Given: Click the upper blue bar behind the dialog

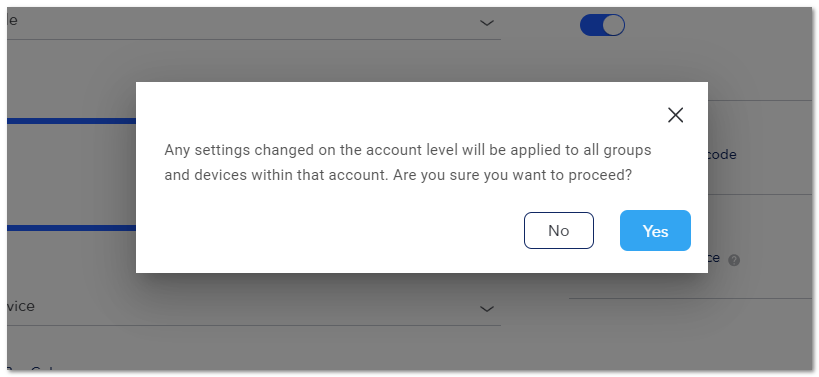Looking at the screenshot, I should click(72, 121).
